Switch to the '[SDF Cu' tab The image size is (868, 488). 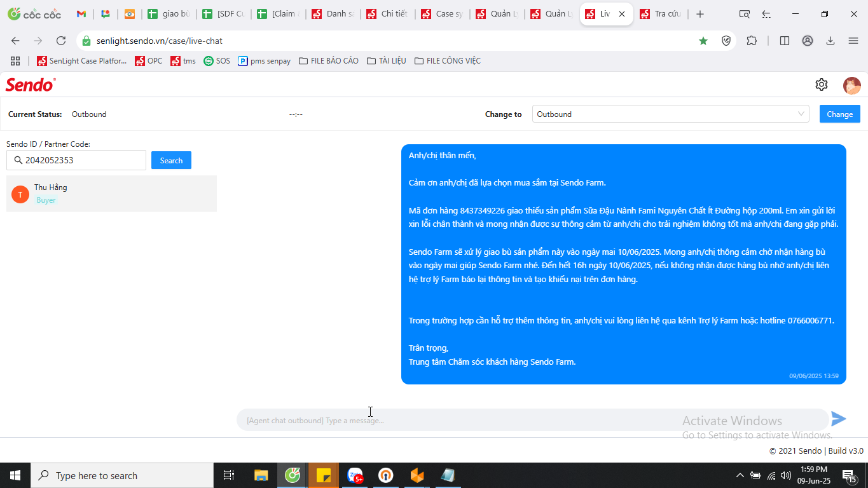pos(223,14)
